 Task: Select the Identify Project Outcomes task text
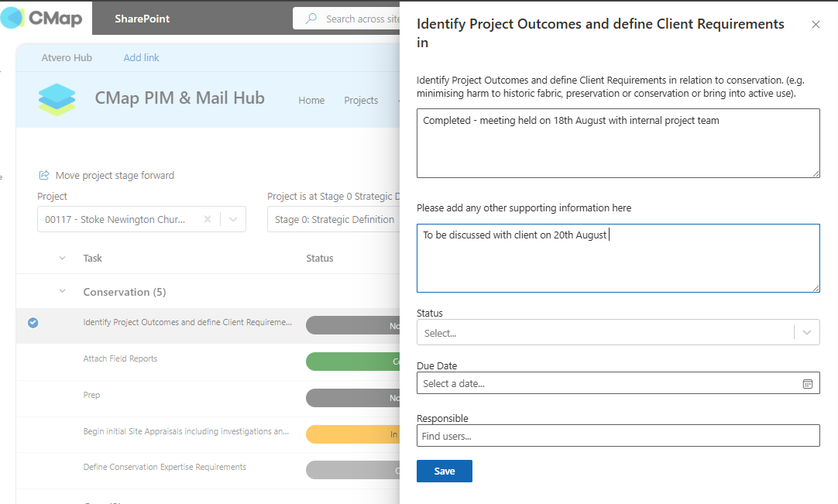click(187, 322)
